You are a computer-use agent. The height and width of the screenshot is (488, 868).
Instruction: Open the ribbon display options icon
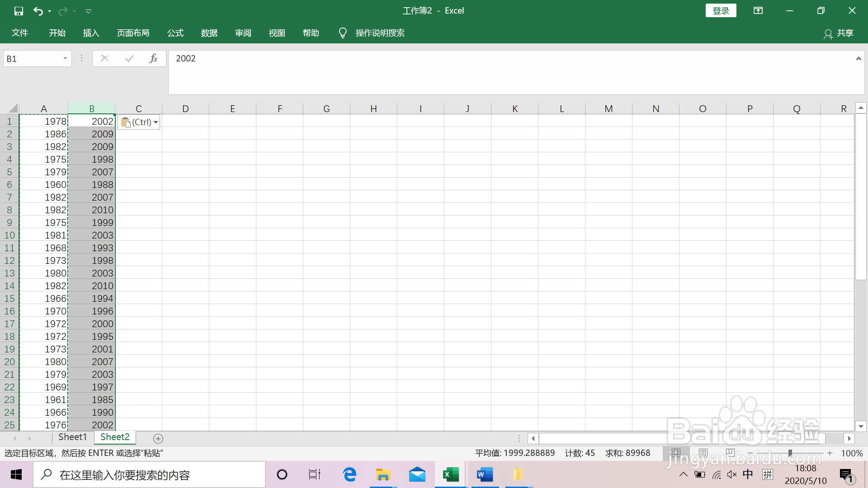758,11
